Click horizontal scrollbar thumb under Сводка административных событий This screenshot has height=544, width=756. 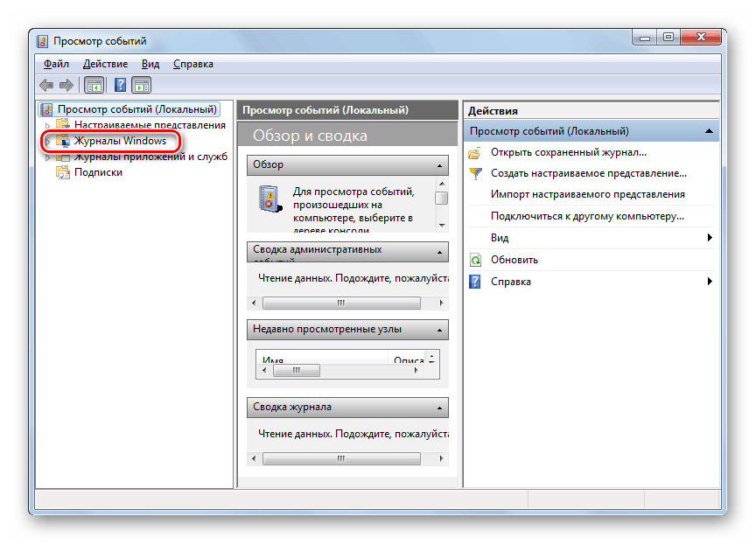click(x=341, y=303)
